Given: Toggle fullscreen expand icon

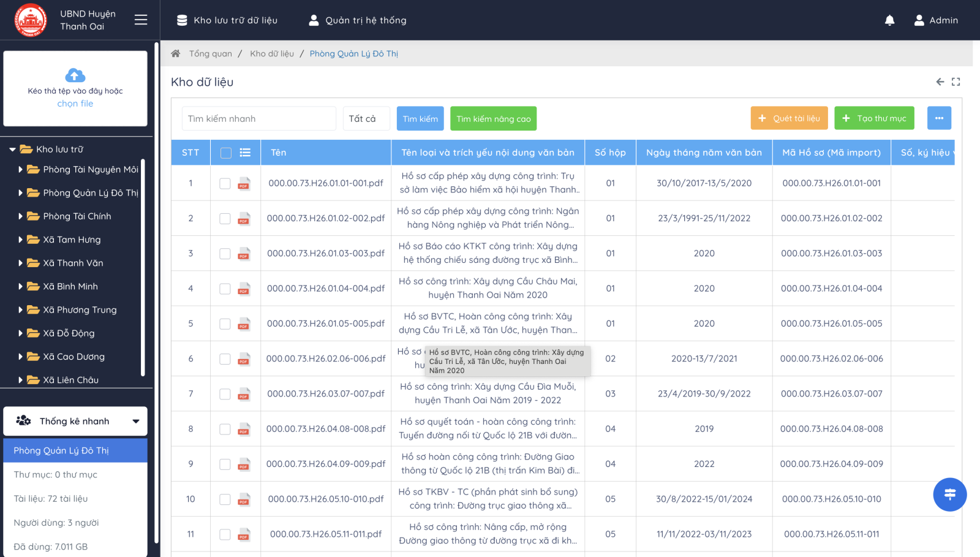Looking at the screenshot, I should pos(956,81).
